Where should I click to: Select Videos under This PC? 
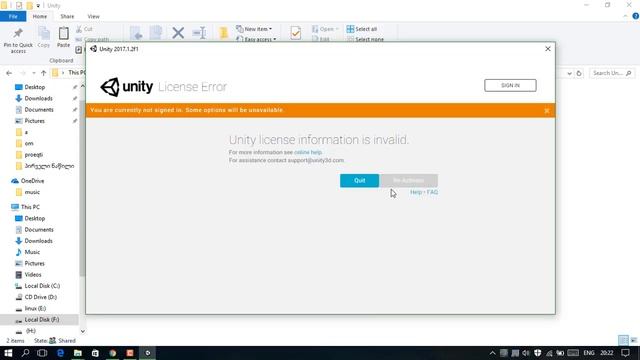point(33,275)
